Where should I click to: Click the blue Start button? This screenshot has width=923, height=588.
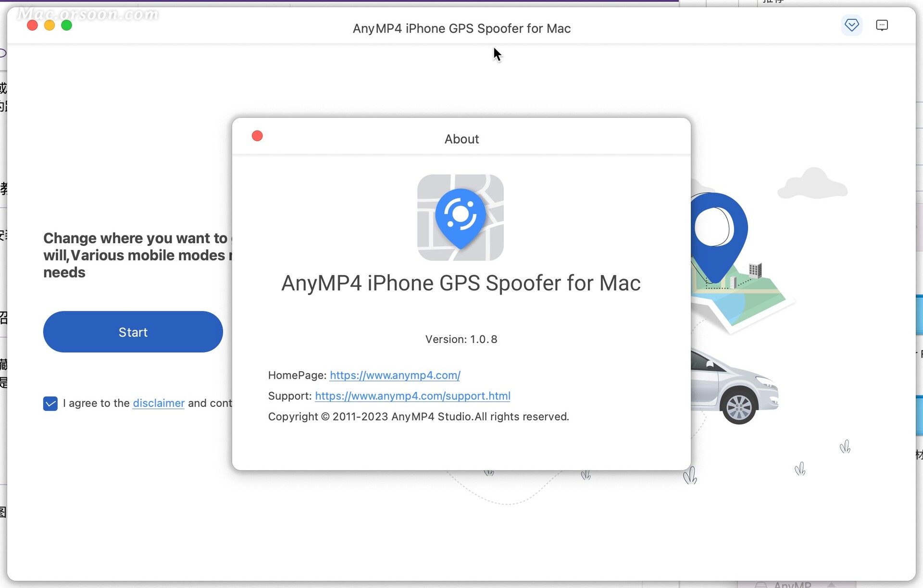pyautogui.click(x=133, y=331)
